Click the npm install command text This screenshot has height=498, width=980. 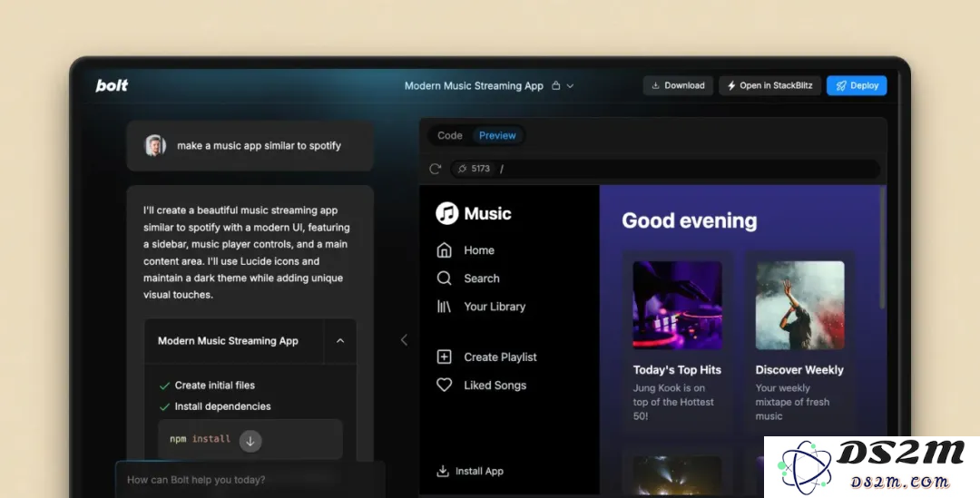(x=200, y=439)
